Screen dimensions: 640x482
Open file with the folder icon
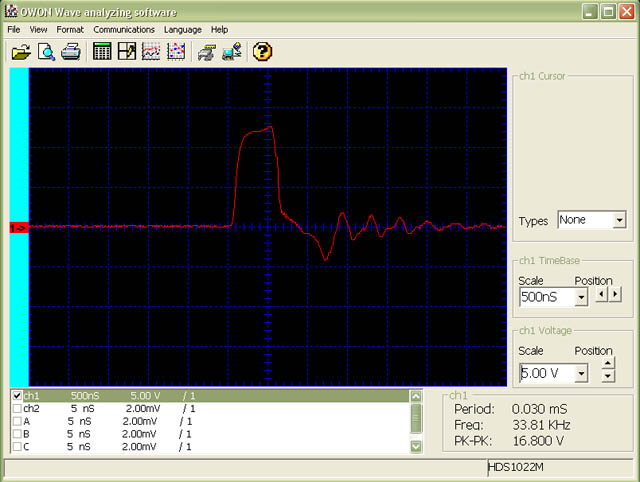pos(21,52)
